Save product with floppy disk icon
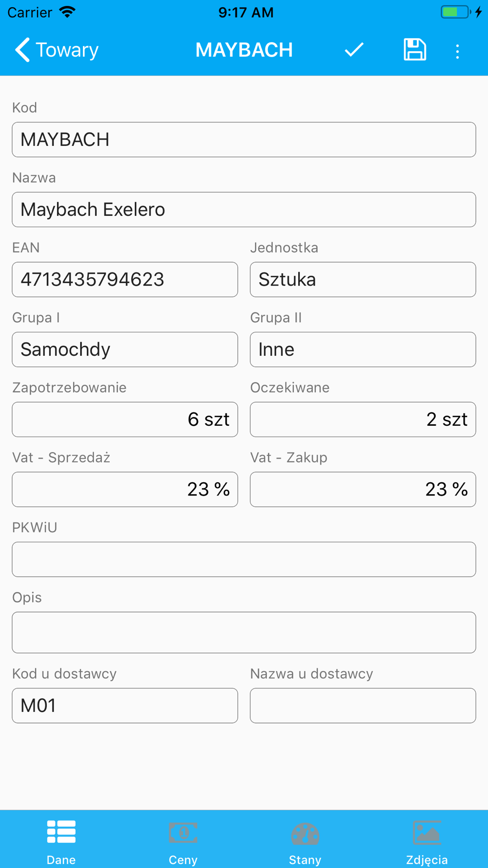The width and height of the screenshot is (488, 868). [415, 50]
